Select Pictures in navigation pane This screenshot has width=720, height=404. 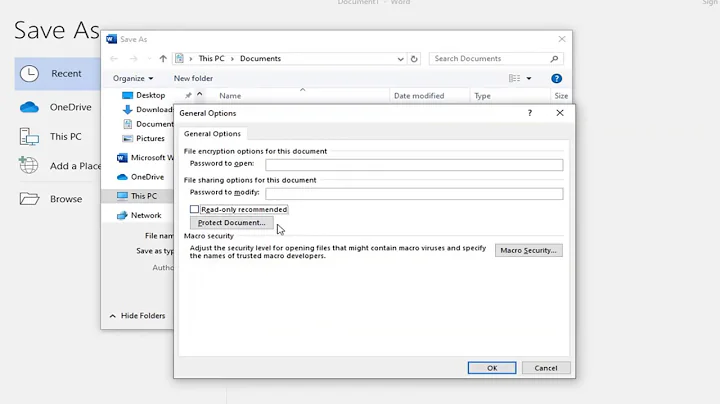(x=143, y=138)
